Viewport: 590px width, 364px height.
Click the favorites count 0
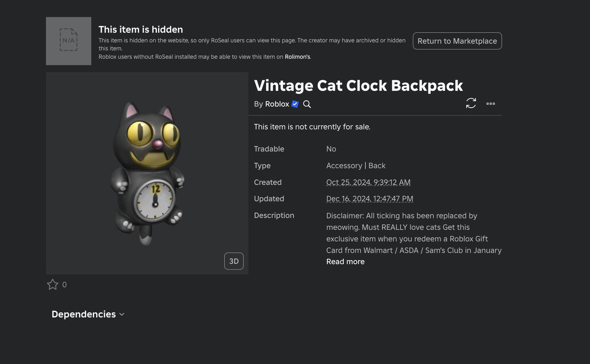pyautogui.click(x=64, y=285)
